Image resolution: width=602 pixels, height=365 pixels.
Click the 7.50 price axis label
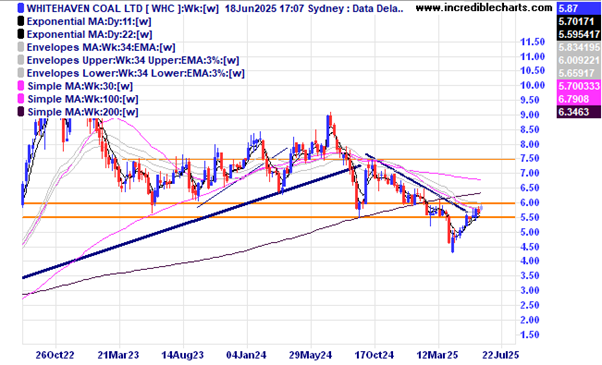tap(533, 159)
